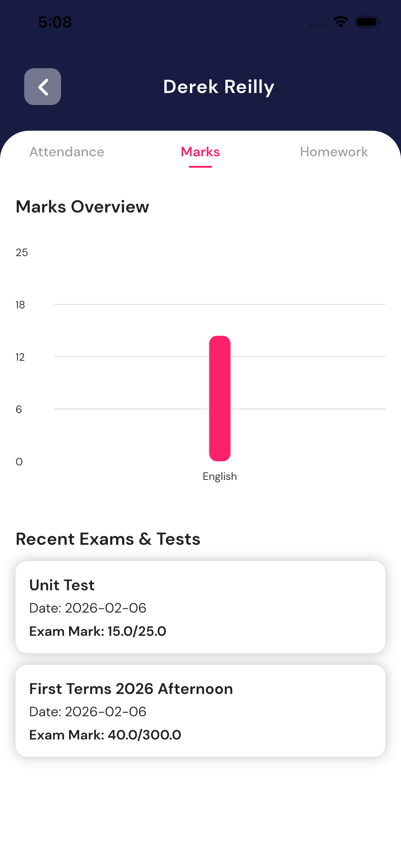The image size is (401, 868).
Task: Click the status bar time 5:08
Action: tap(55, 22)
